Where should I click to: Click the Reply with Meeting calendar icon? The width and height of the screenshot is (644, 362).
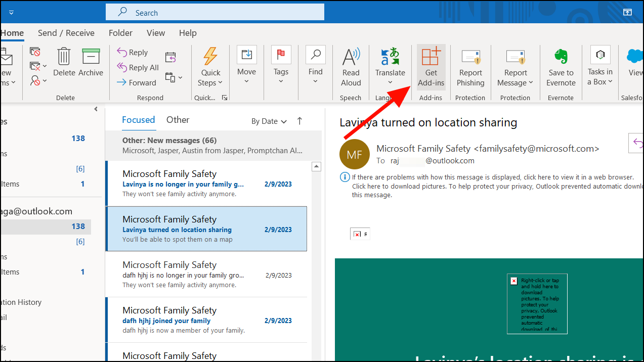170,57
